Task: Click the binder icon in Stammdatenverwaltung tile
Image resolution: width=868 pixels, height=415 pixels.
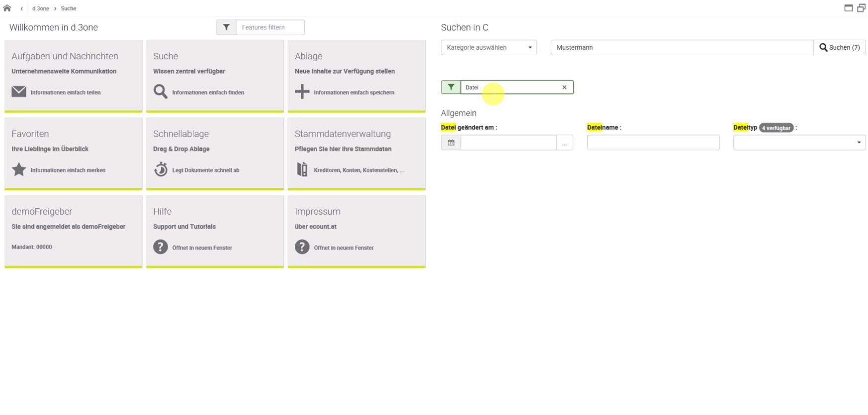Action: 302,169
